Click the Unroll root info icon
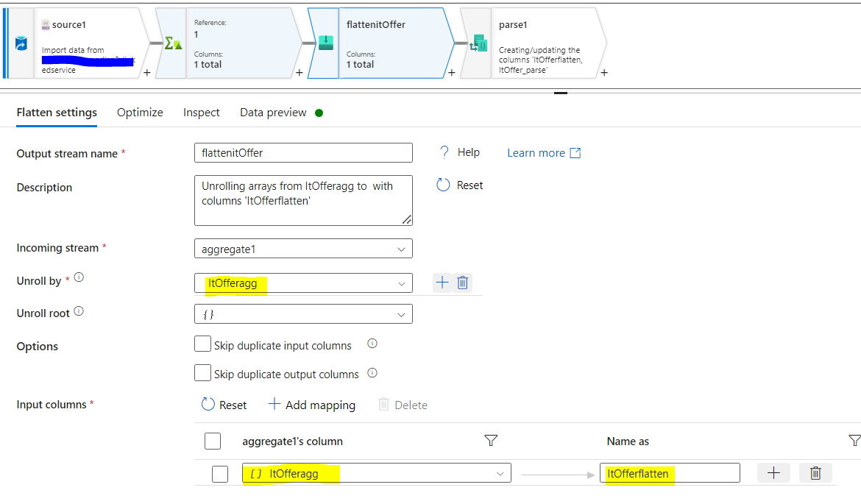Screen dimensions: 861x504 pyautogui.click(x=79, y=311)
